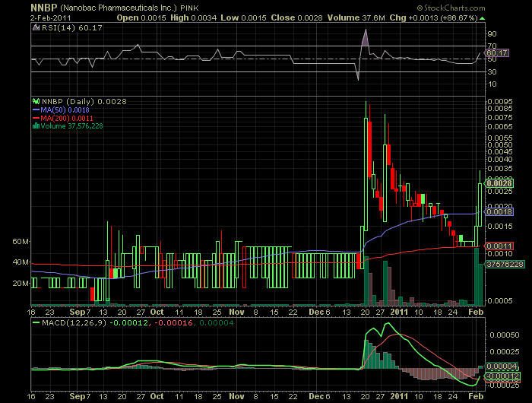Click the 2011 label on price chart axis
Screen dimensions: 532x403
(x=399, y=312)
